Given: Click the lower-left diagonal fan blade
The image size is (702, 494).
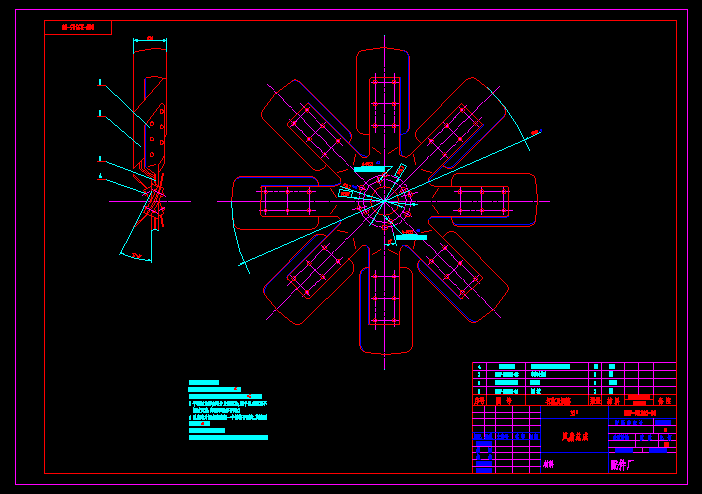Looking at the screenshot, I should pos(312,272).
